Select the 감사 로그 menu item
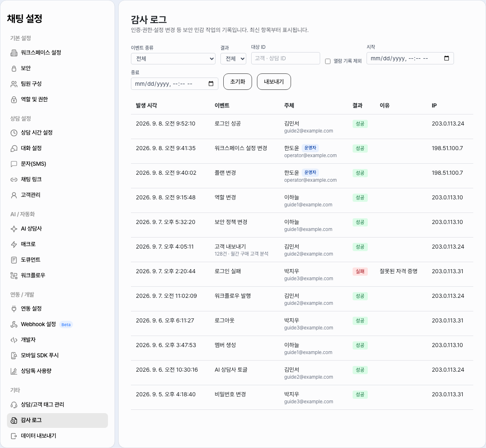The image size is (486, 448). (57, 421)
